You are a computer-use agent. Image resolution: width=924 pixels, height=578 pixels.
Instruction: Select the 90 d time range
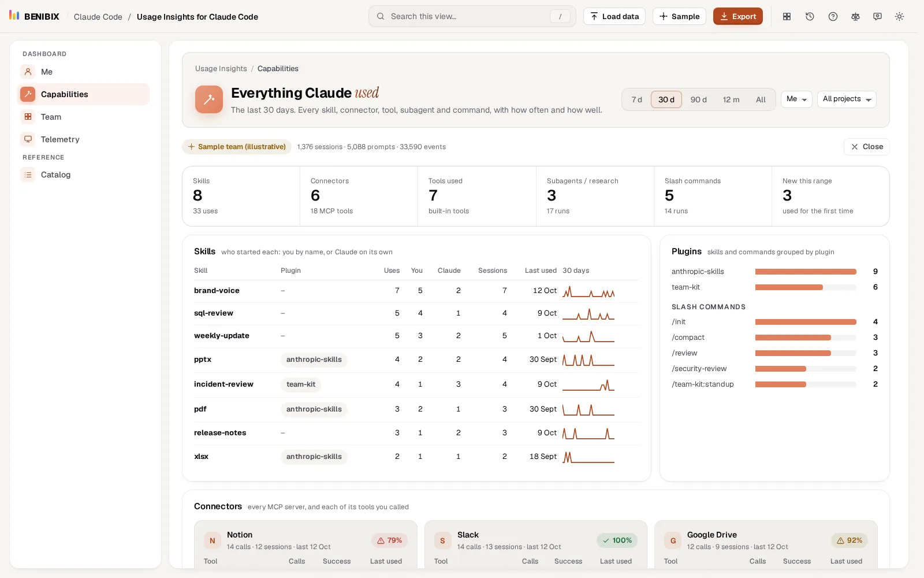tap(699, 99)
